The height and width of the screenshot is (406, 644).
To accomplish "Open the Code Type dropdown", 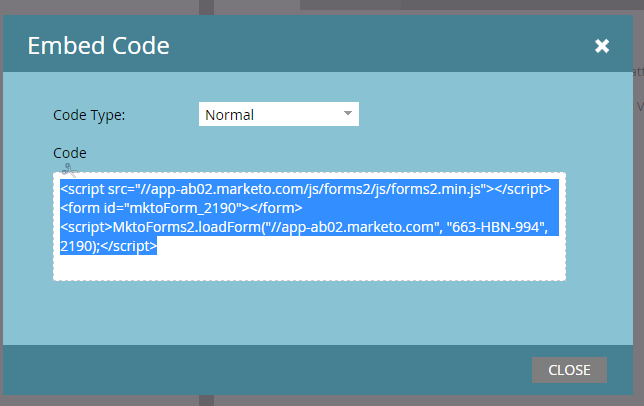I will (278, 114).
